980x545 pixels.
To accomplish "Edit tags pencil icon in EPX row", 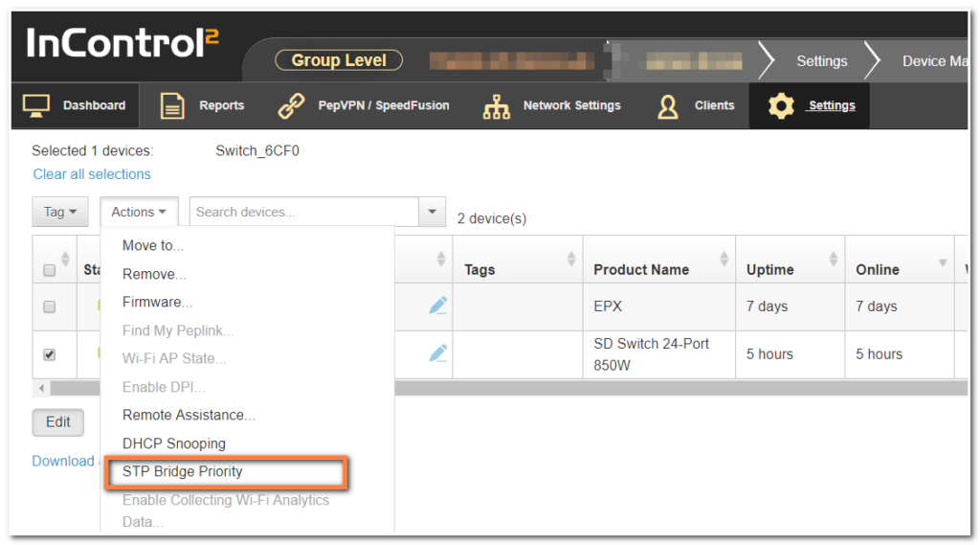I will 438,306.
